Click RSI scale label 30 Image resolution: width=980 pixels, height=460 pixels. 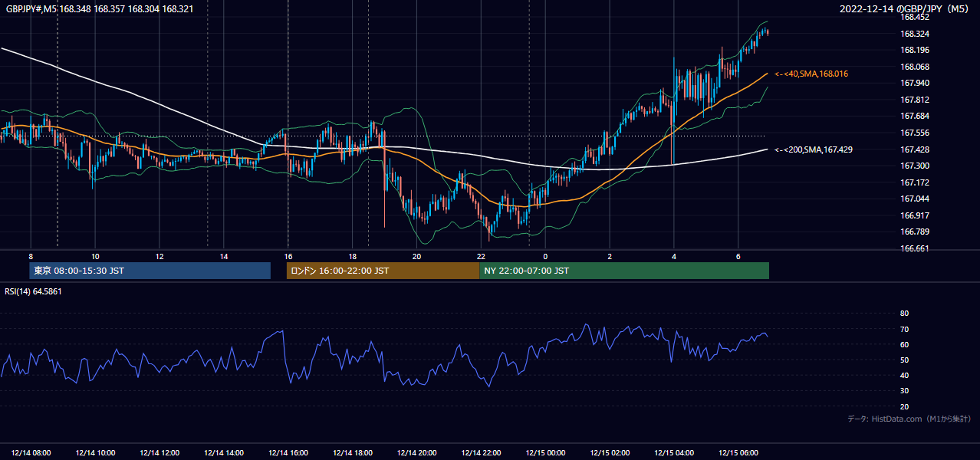904,391
